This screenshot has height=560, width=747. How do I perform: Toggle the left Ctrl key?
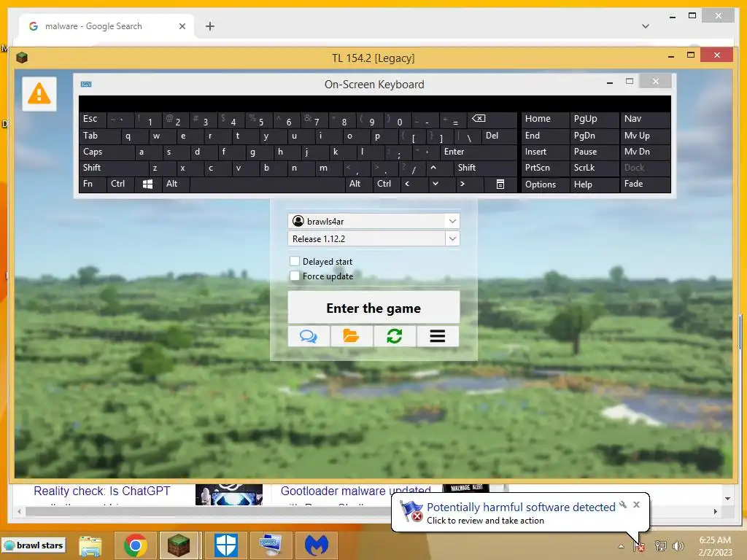point(120,184)
